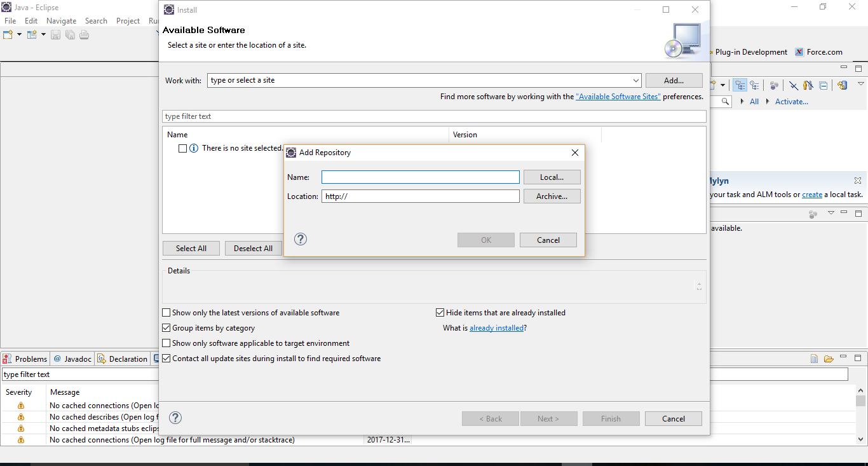Dismiss the Mylyn connect banner
This screenshot has width=868, height=466.
(858, 181)
